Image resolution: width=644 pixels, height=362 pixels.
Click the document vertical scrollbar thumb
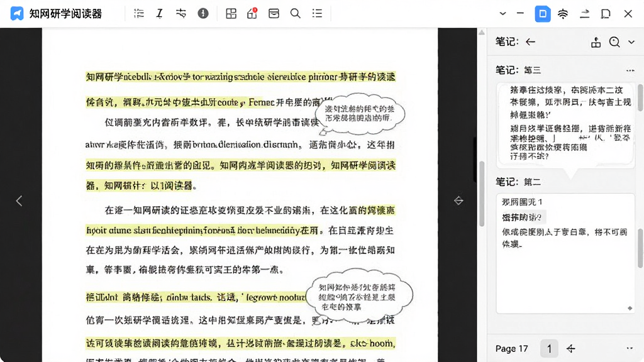point(482,193)
